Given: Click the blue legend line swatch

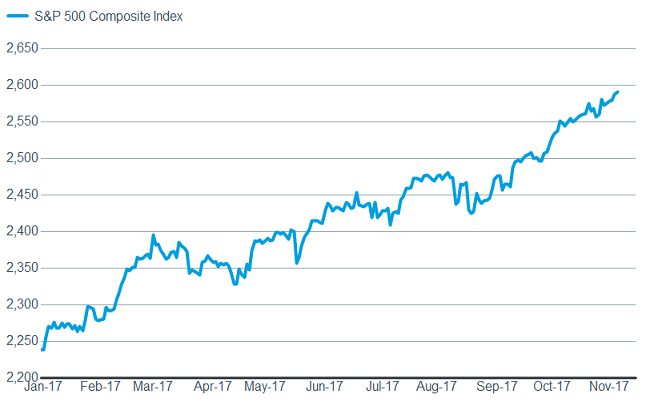Looking at the screenshot, I should (x=16, y=17).
